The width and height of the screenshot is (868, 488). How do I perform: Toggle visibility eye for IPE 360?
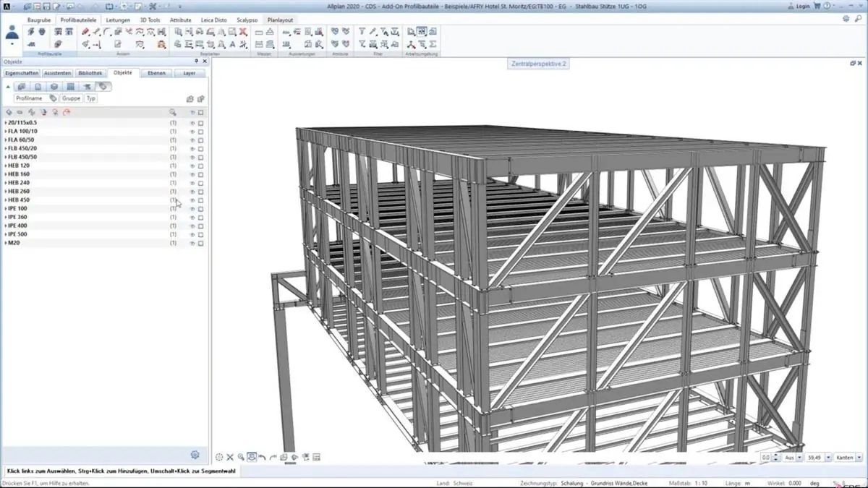[x=192, y=217]
